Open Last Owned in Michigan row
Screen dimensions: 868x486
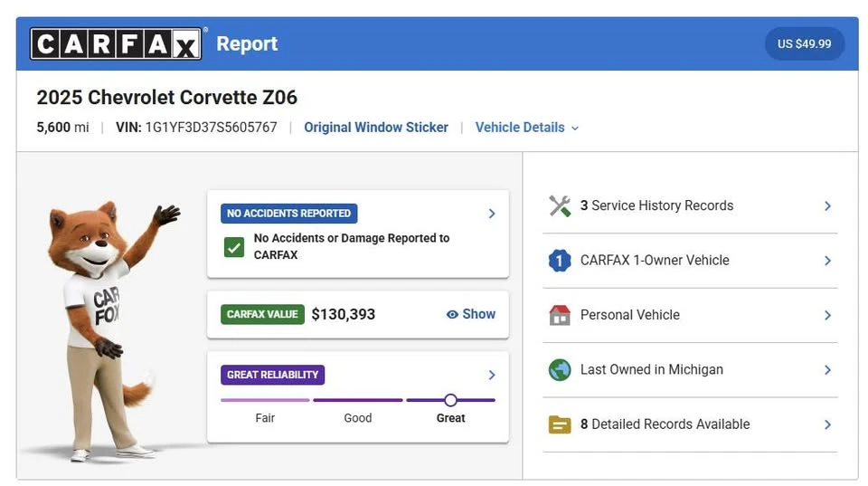pos(690,369)
